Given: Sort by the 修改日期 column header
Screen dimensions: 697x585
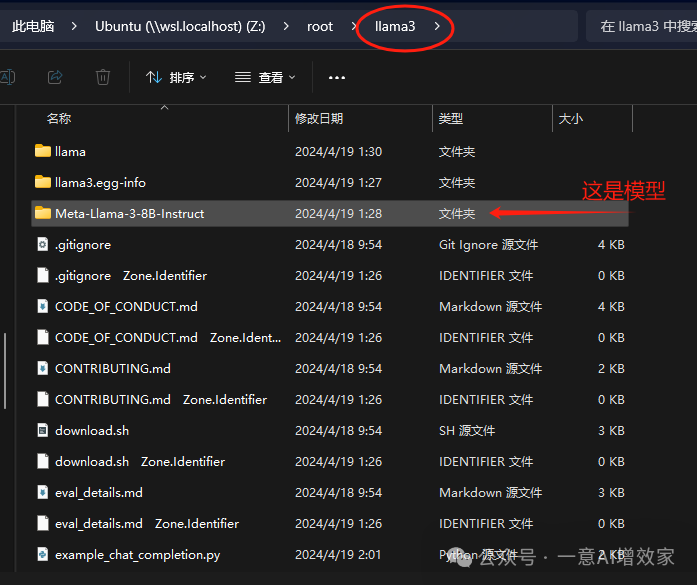Looking at the screenshot, I should click(x=319, y=119).
